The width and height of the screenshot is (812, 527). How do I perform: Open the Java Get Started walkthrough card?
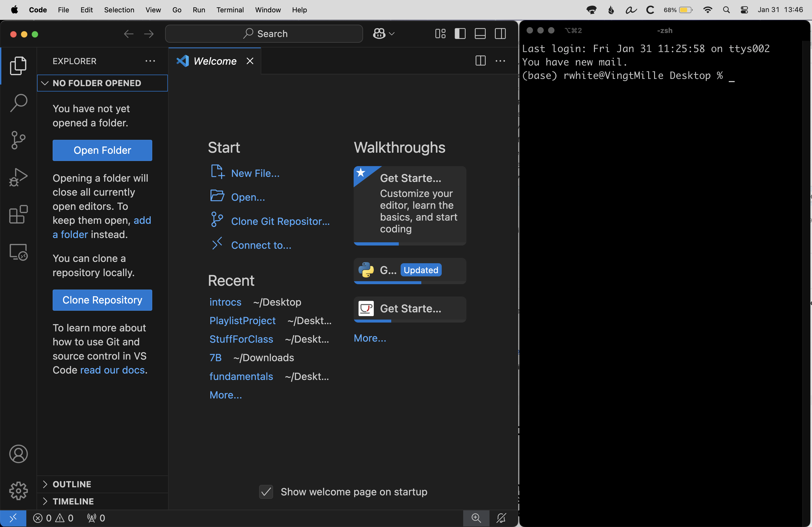[x=410, y=309]
